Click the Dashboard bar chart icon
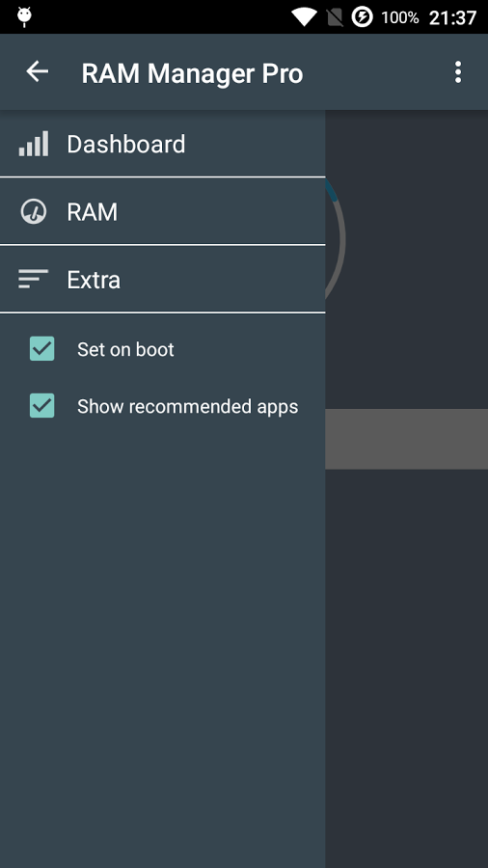The image size is (488, 868). pyautogui.click(x=34, y=144)
